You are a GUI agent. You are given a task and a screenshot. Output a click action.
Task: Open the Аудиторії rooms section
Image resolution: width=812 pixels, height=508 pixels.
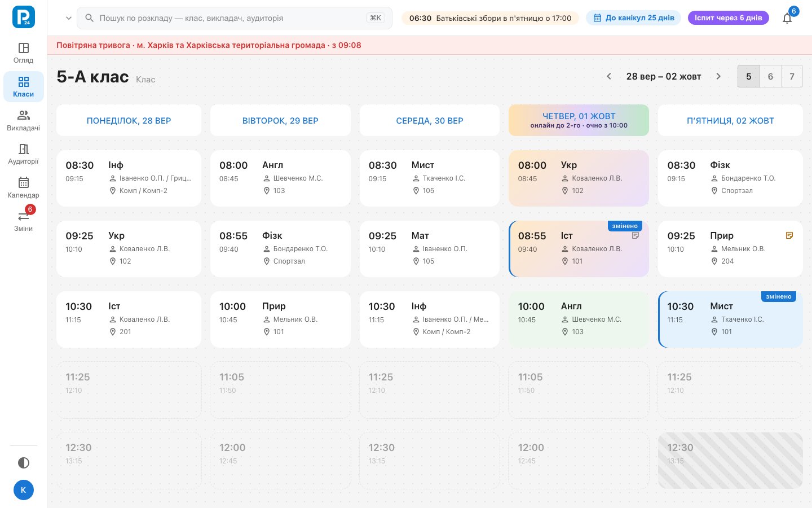(24, 154)
